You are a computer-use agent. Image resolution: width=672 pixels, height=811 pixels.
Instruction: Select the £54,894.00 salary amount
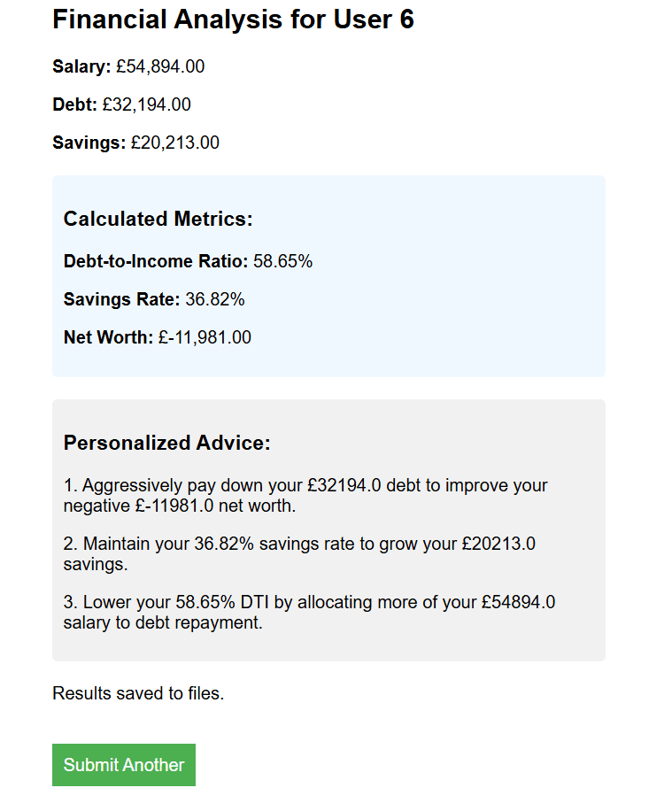(160, 66)
